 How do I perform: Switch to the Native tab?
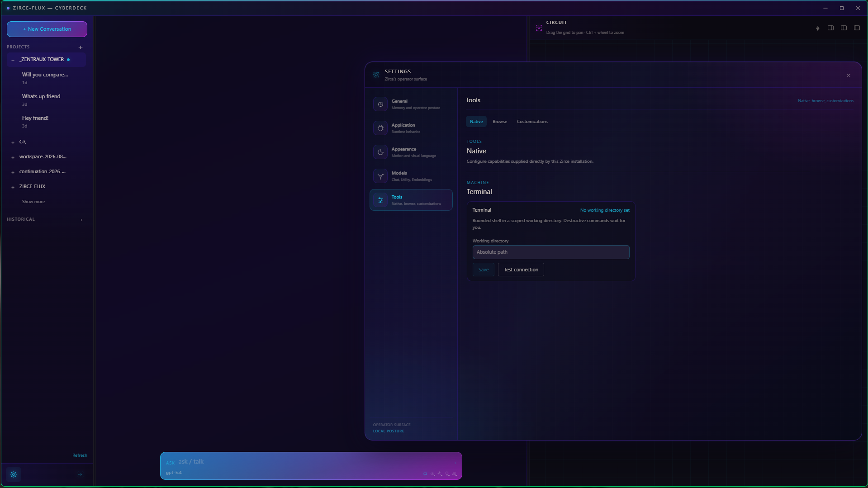476,121
